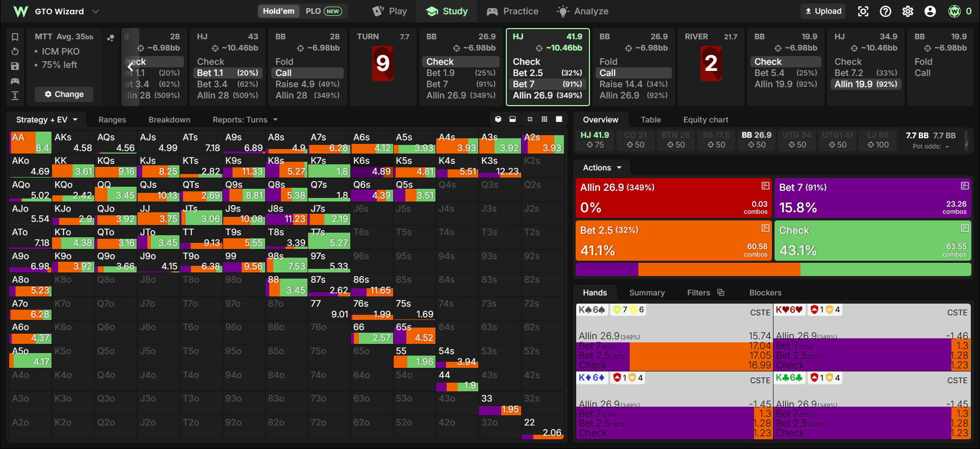This screenshot has width=980, height=449.
Task: Click the Change settings button
Action: point(64,94)
